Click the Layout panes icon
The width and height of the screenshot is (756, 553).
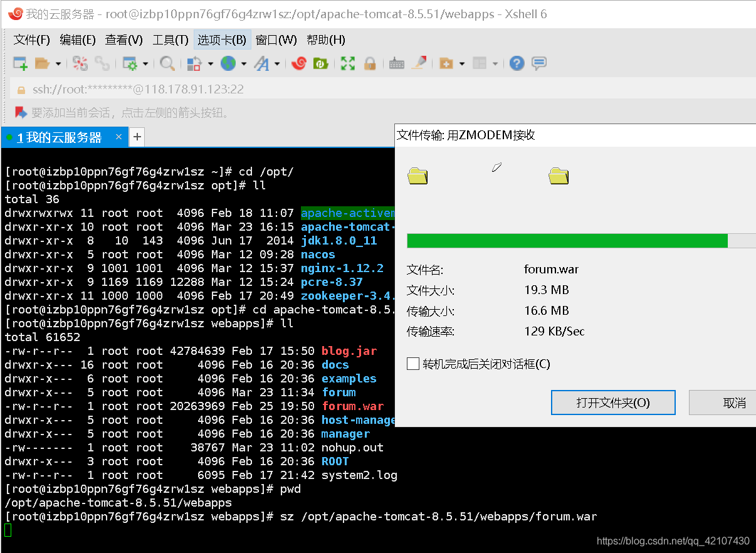click(480, 63)
